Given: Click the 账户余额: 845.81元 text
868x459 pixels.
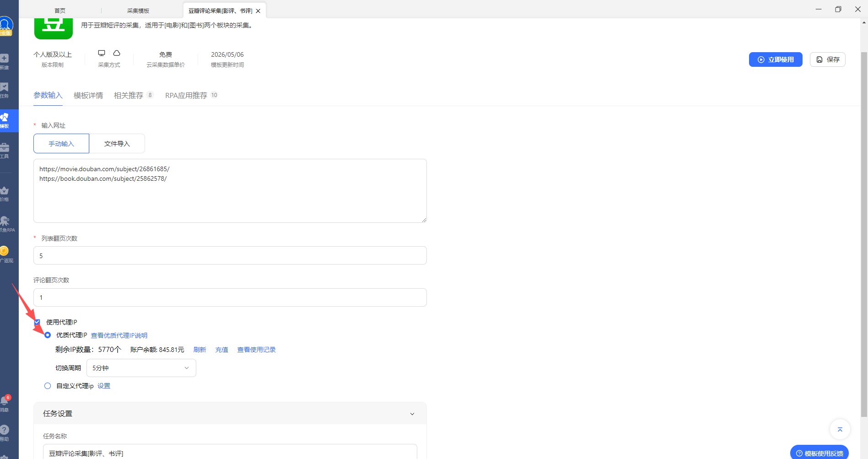Looking at the screenshot, I should pos(157,350).
